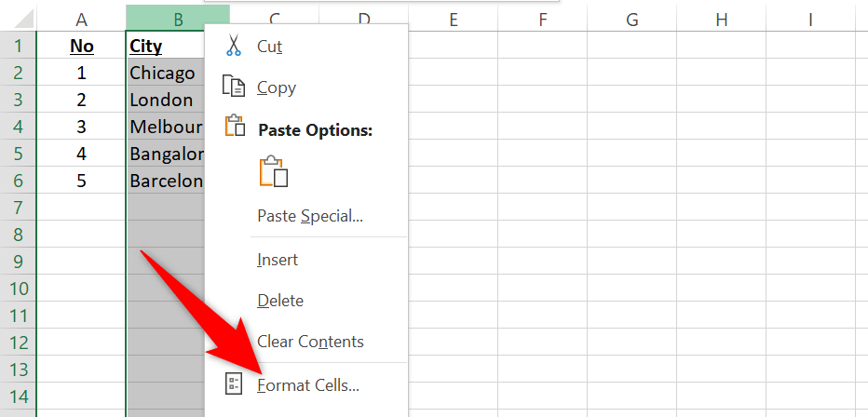Screen dimensions: 868x417
Task: Click the Paste clipboard option icon
Action: (275, 172)
